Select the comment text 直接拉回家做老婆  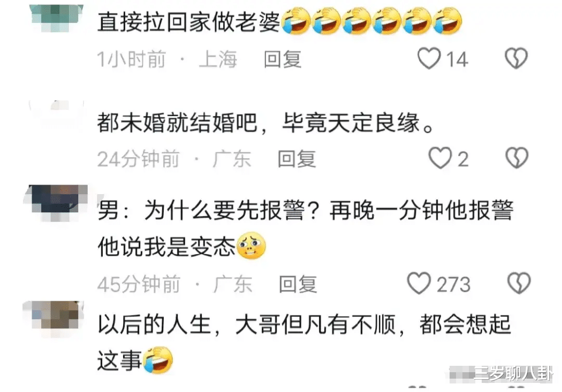tap(188, 22)
